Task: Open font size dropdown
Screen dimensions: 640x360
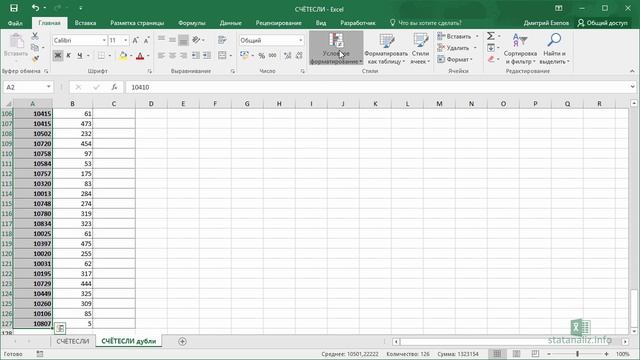Action: pos(125,40)
